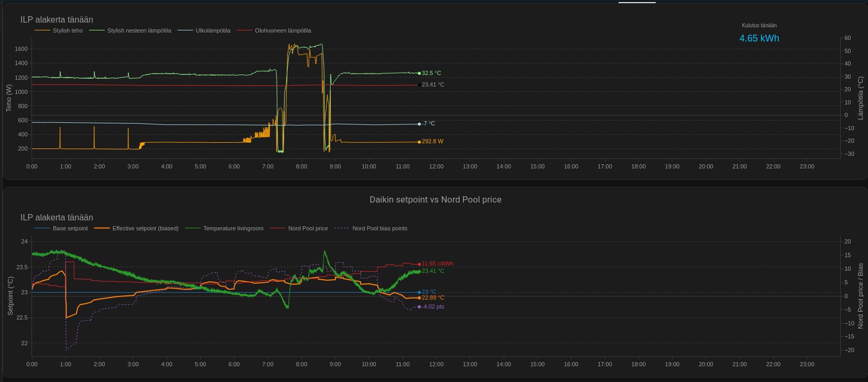Click the -7 °C outdoor temperature marker
The image size is (868, 382).
point(419,124)
